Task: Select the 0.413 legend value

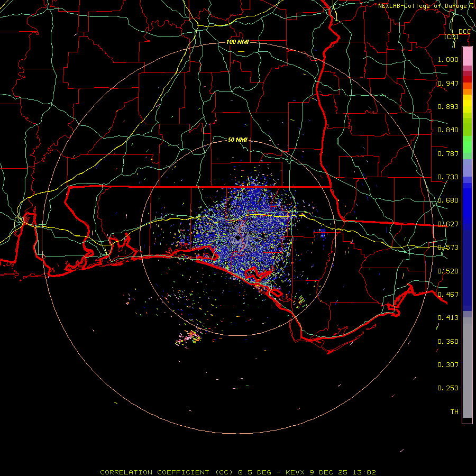Action: [448, 317]
